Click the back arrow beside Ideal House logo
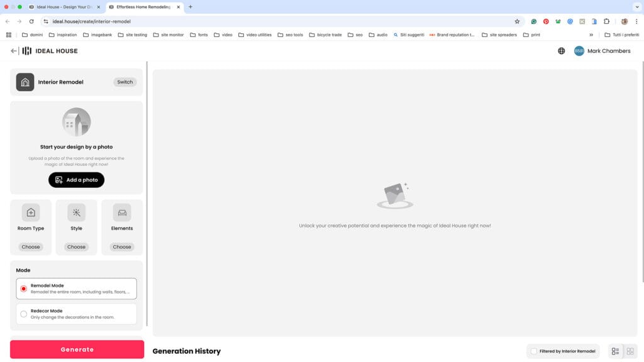644x362 pixels. pos(14,51)
